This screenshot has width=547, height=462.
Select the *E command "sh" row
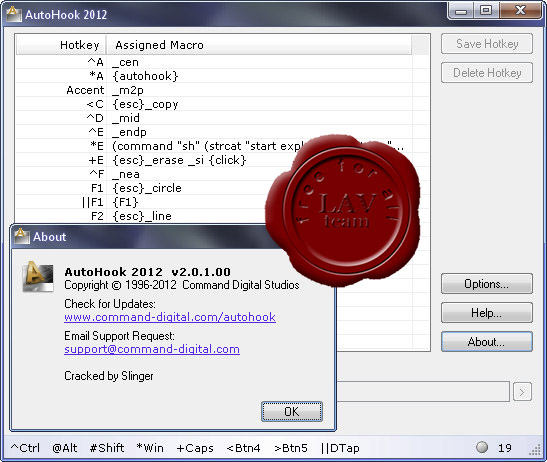point(223,146)
